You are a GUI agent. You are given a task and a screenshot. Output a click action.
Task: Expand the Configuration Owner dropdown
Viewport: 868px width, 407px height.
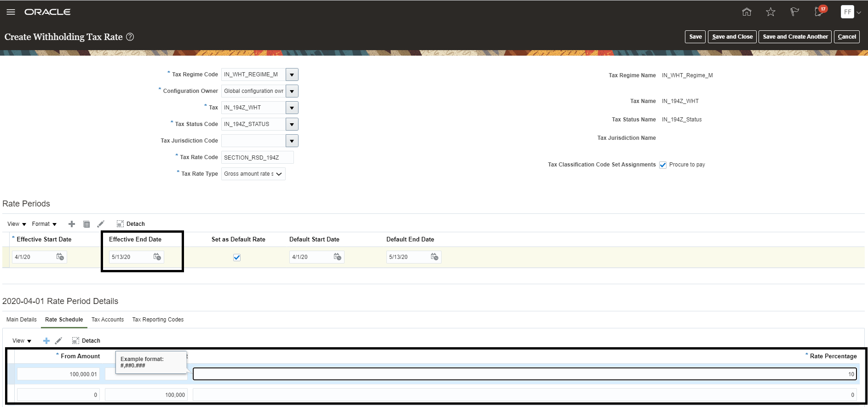(292, 91)
